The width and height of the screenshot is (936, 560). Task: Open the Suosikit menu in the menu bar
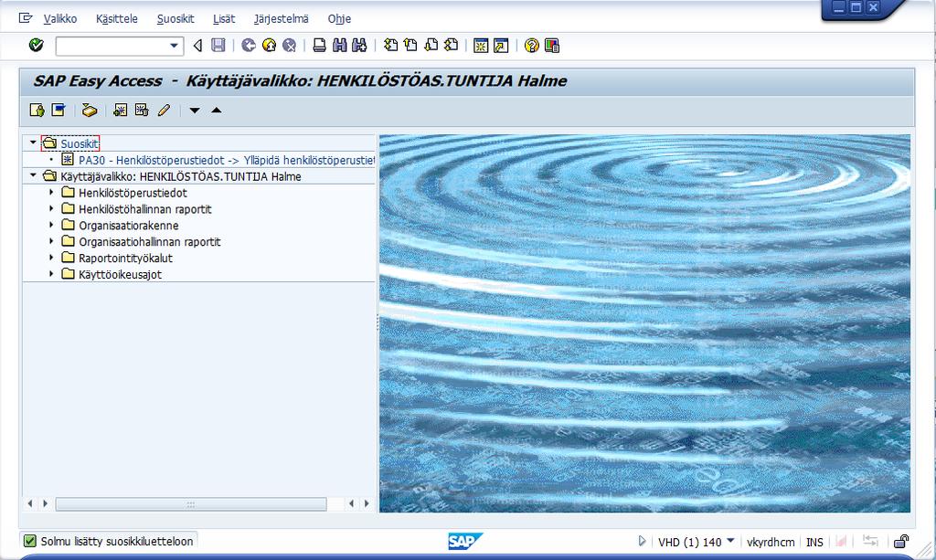click(175, 18)
